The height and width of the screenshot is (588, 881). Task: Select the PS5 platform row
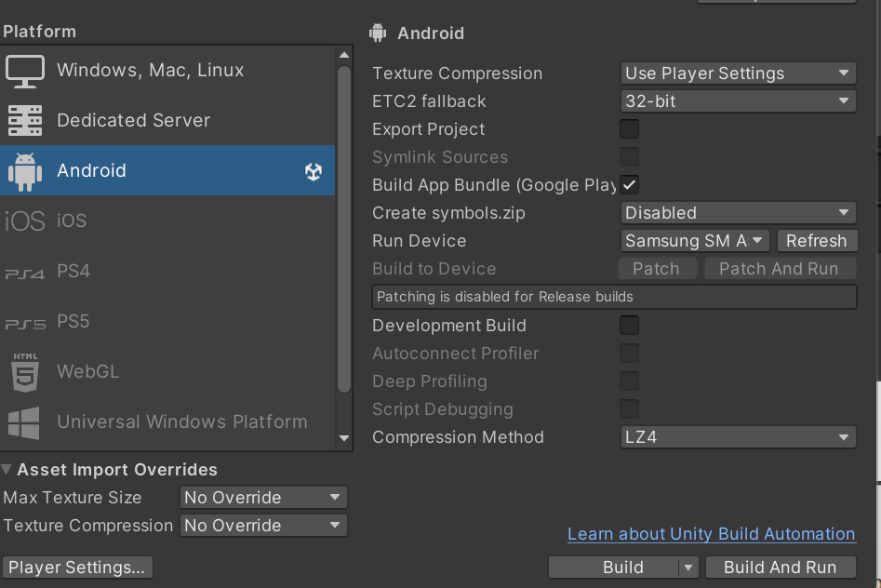click(x=167, y=321)
